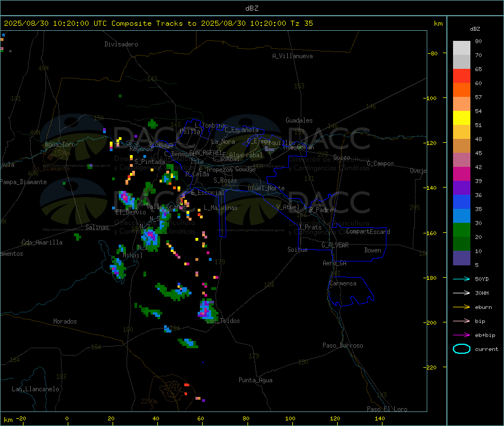Select the dark orange 57-60 dBZ swatch
This screenshot has width=504, height=426.
[x=461, y=90]
